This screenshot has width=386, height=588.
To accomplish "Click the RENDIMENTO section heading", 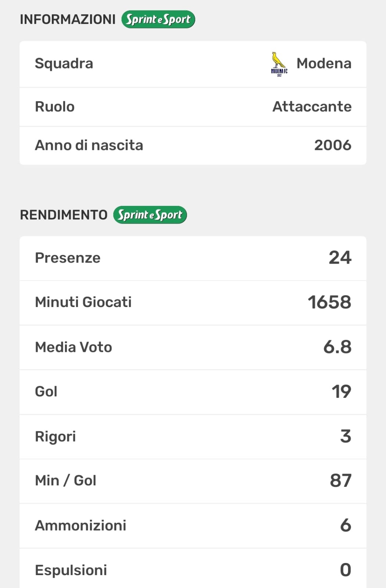I will 64,215.
